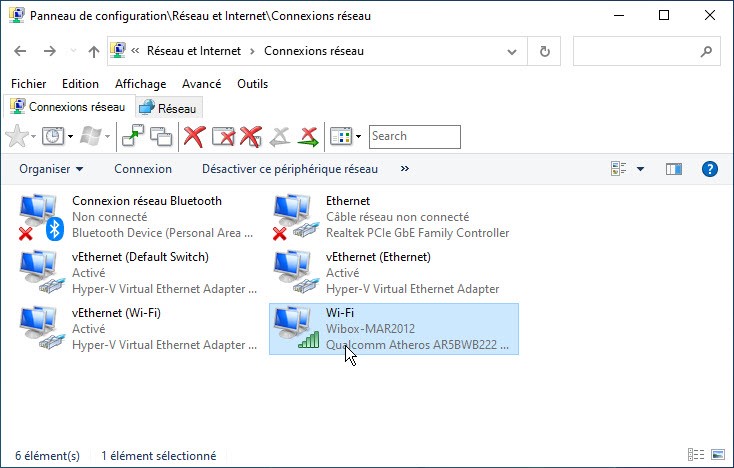Click the change view icon

click(x=618, y=168)
